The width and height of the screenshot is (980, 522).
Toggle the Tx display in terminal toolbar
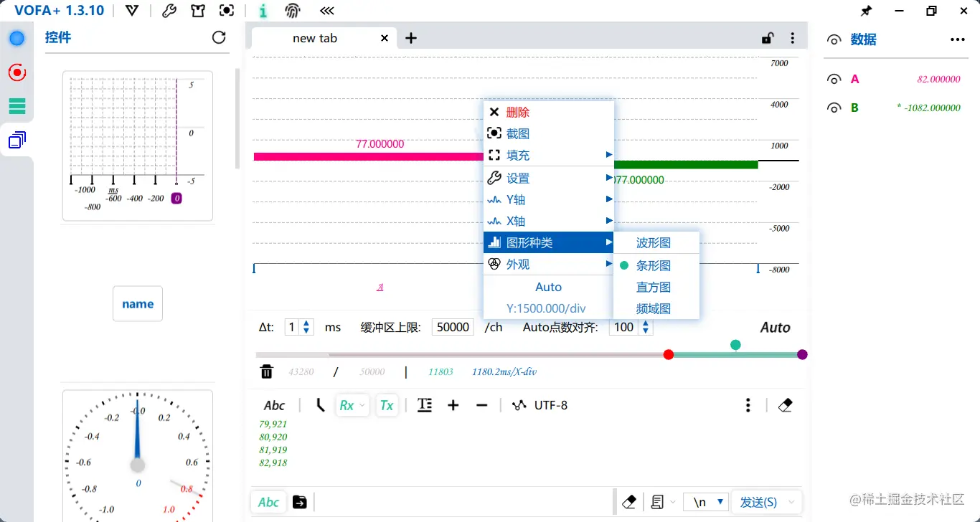tap(387, 404)
